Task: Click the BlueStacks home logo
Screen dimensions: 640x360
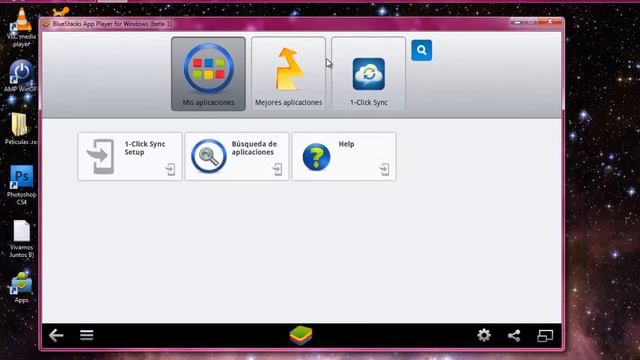Action: 301,336
